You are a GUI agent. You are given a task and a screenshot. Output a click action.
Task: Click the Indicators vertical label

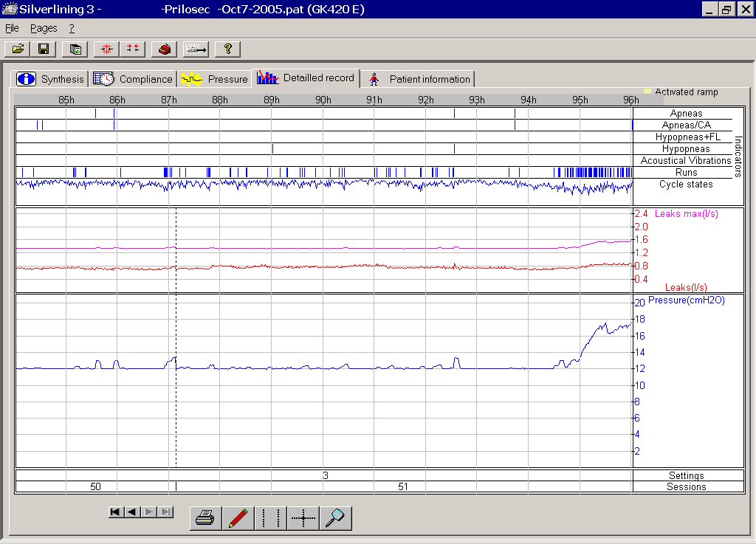(x=738, y=157)
